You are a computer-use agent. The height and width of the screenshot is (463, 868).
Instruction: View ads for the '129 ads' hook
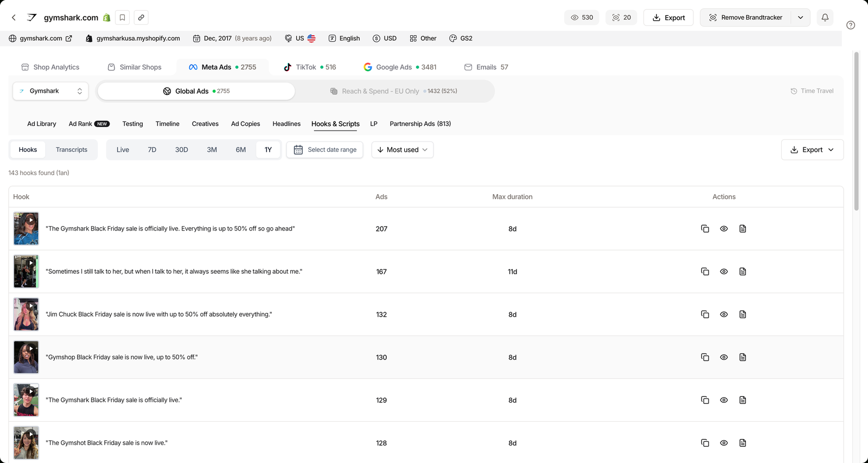(724, 400)
